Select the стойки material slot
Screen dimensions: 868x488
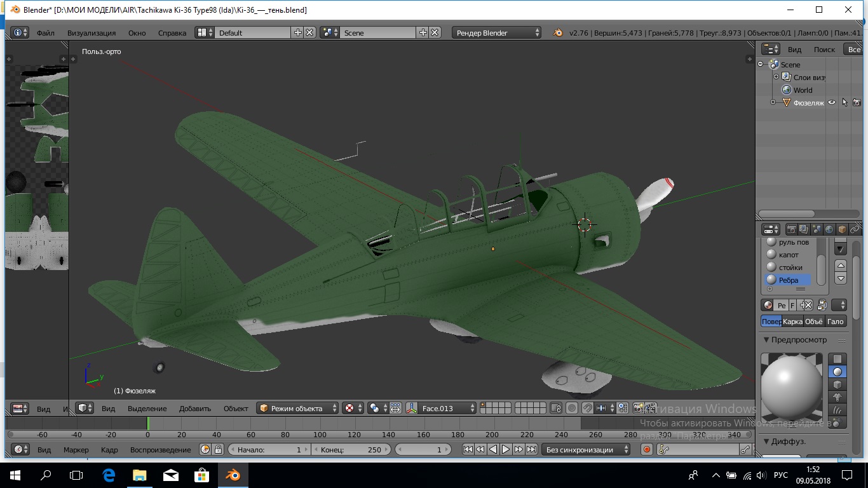point(790,267)
